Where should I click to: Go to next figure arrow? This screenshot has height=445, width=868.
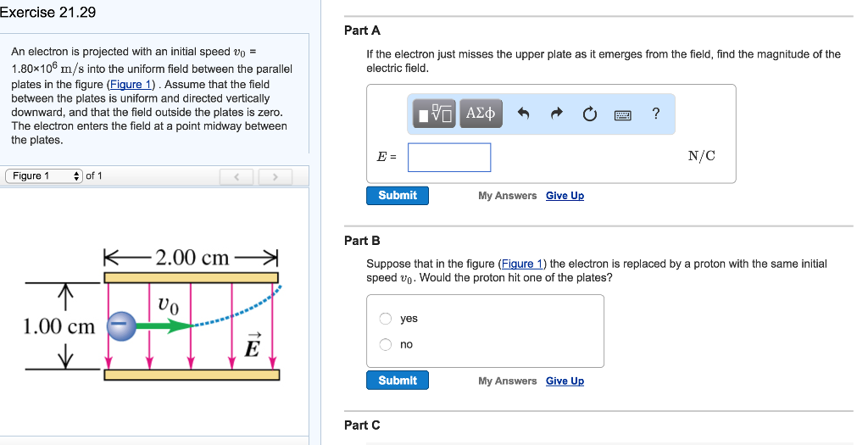click(275, 177)
